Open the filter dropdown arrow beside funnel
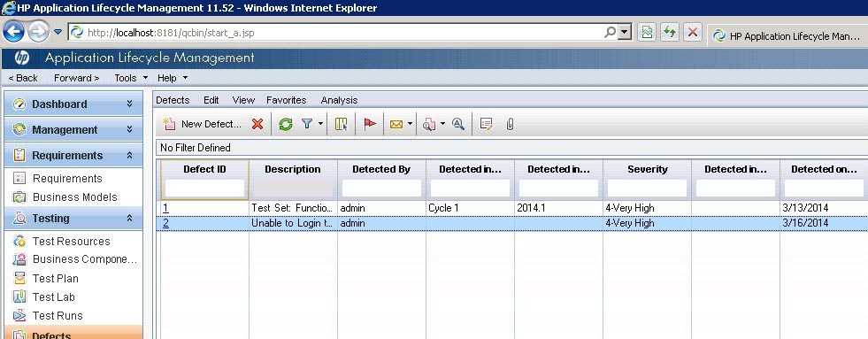This screenshot has height=339, width=868. pyautogui.click(x=320, y=124)
